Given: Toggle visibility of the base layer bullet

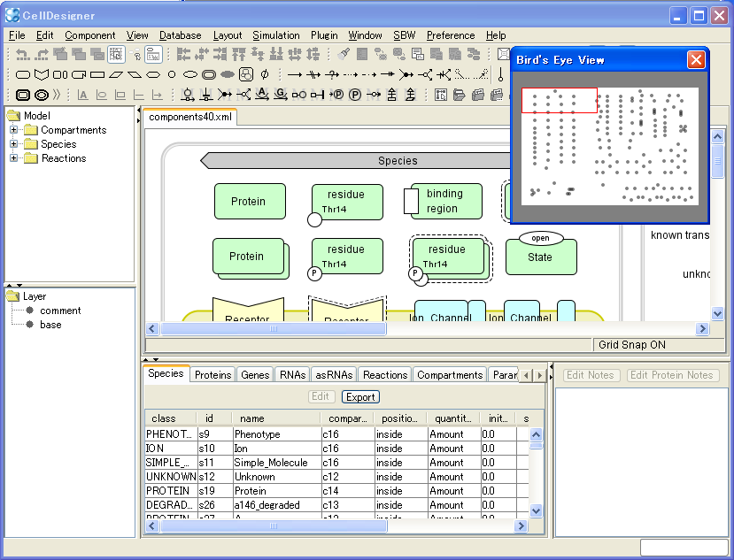Looking at the screenshot, I should tap(29, 324).
